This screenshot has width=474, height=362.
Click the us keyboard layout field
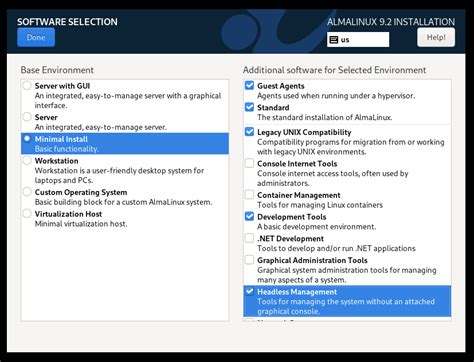point(358,40)
